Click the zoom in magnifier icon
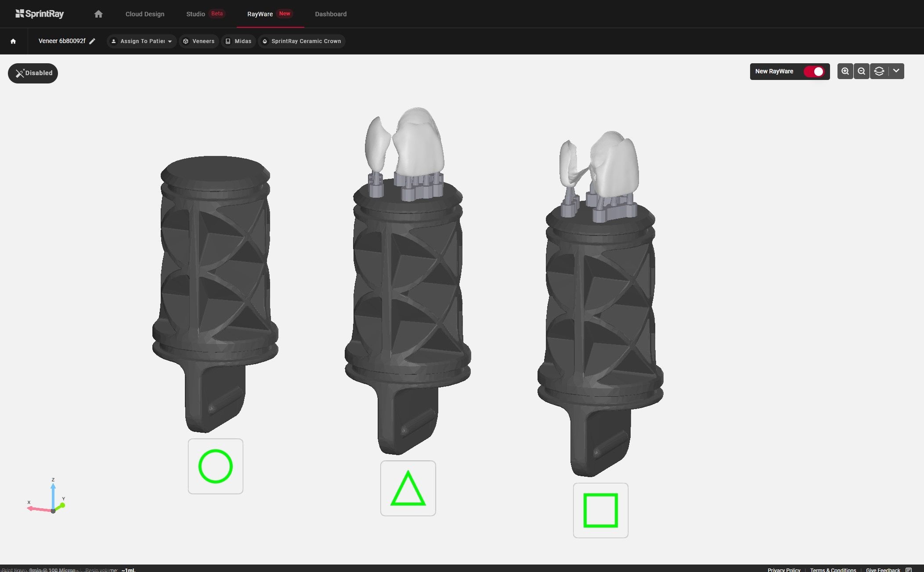Screen dimensions: 924x572 click(845, 71)
